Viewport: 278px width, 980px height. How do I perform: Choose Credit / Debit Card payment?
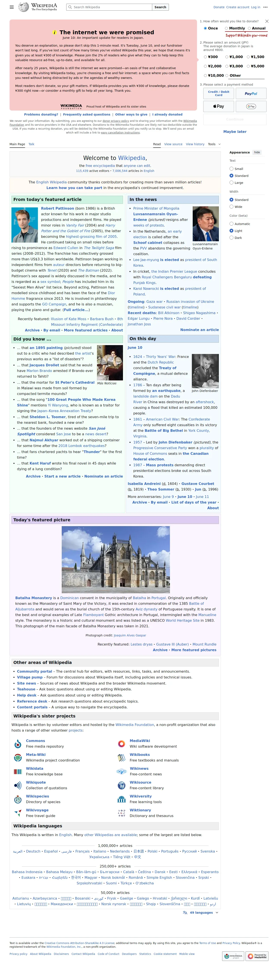point(218,94)
